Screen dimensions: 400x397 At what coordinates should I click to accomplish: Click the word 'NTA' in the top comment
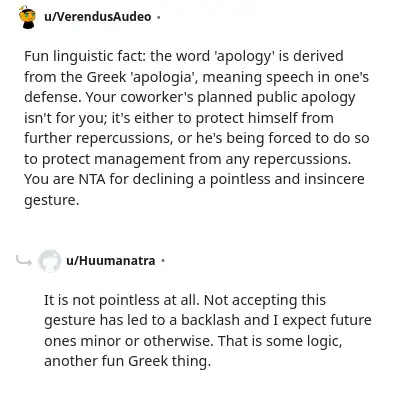(92, 179)
